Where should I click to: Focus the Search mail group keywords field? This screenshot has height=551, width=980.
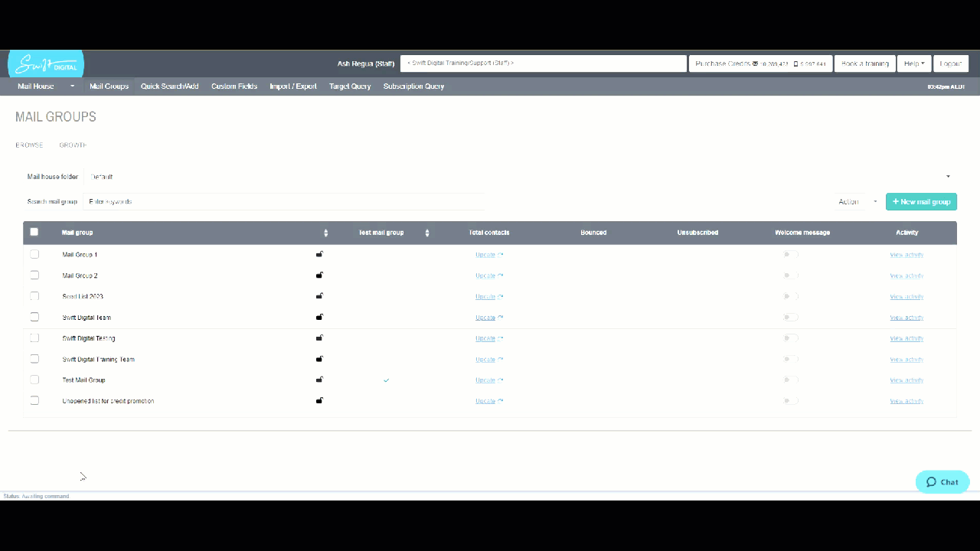pyautogui.click(x=283, y=201)
